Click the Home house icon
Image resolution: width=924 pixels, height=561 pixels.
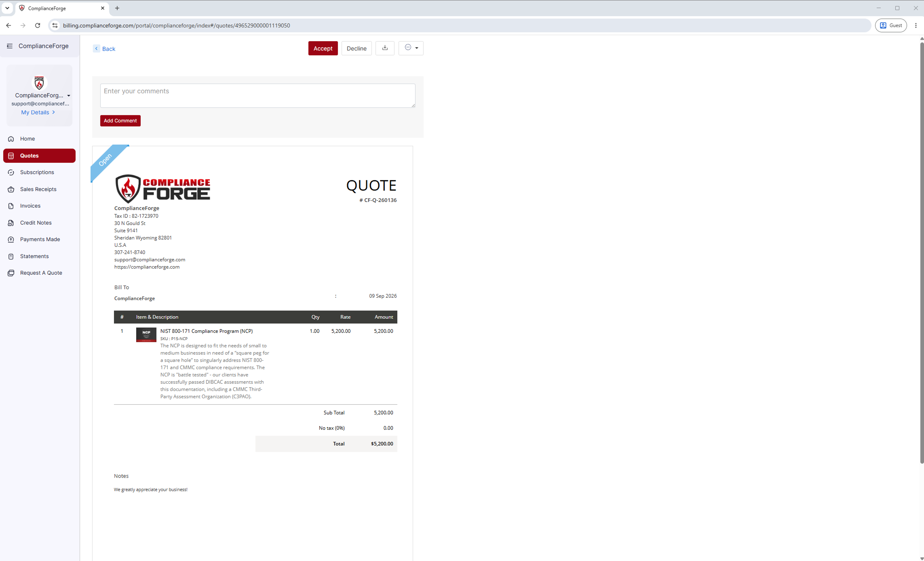(x=11, y=139)
